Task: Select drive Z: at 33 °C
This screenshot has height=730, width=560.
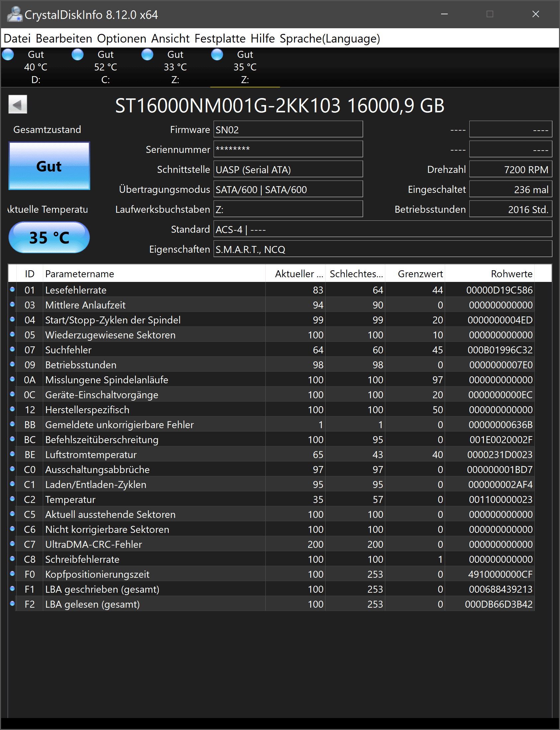Action: 175,67
